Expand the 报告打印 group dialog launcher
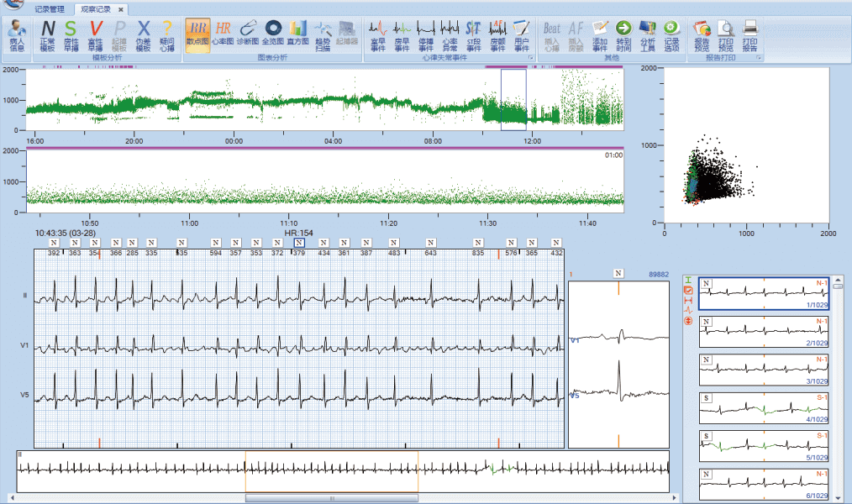Image resolution: width=852 pixels, height=504 pixels. [x=759, y=58]
